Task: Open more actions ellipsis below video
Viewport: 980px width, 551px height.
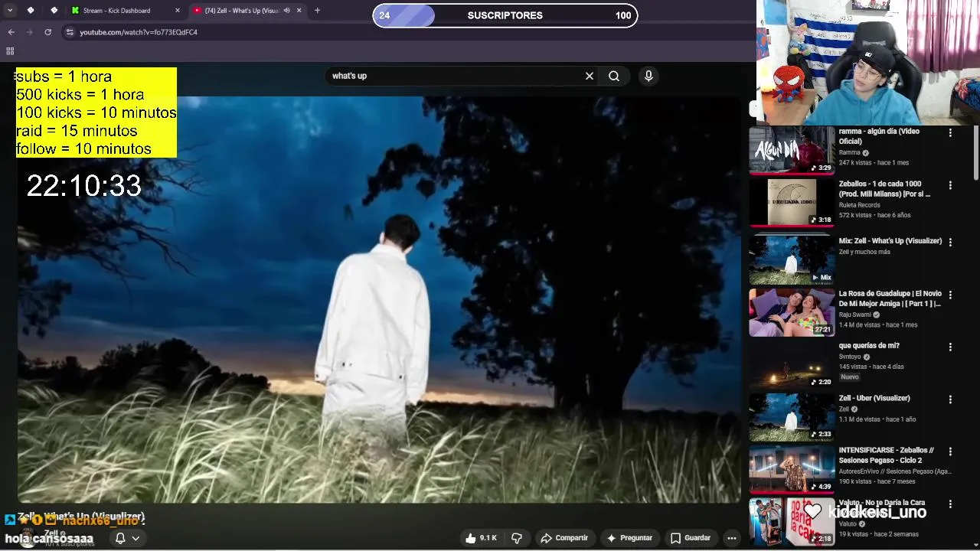Action: pyautogui.click(x=732, y=538)
